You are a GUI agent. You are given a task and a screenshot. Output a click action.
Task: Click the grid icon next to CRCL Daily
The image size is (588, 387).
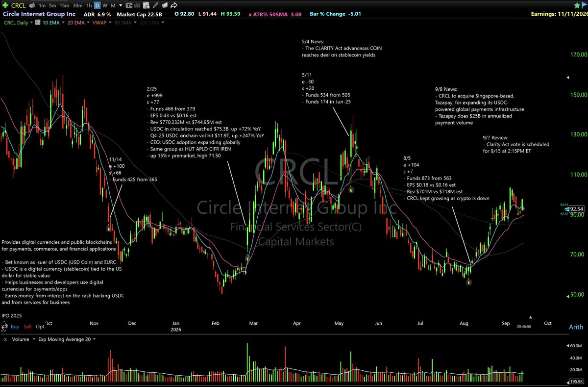38,22
